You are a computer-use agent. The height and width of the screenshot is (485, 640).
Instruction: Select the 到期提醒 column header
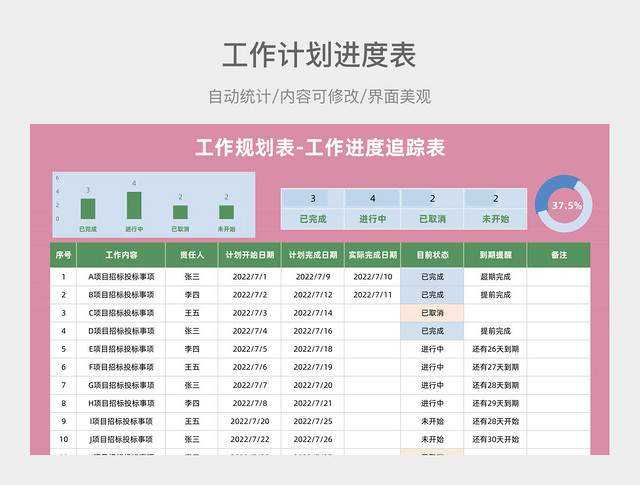pyautogui.click(x=496, y=255)
